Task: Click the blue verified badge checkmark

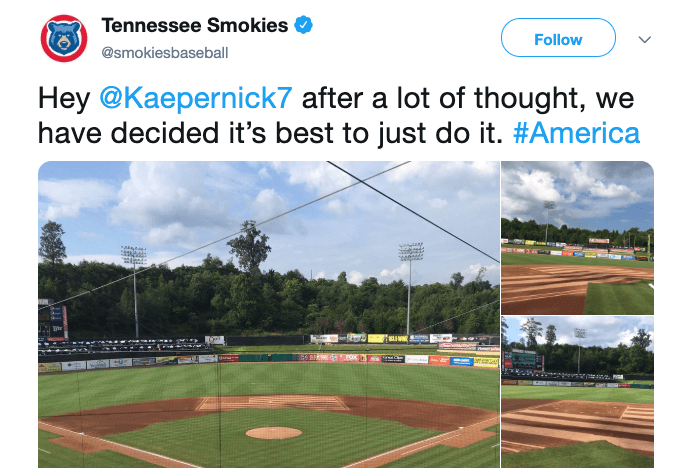Action: [305, 25]
